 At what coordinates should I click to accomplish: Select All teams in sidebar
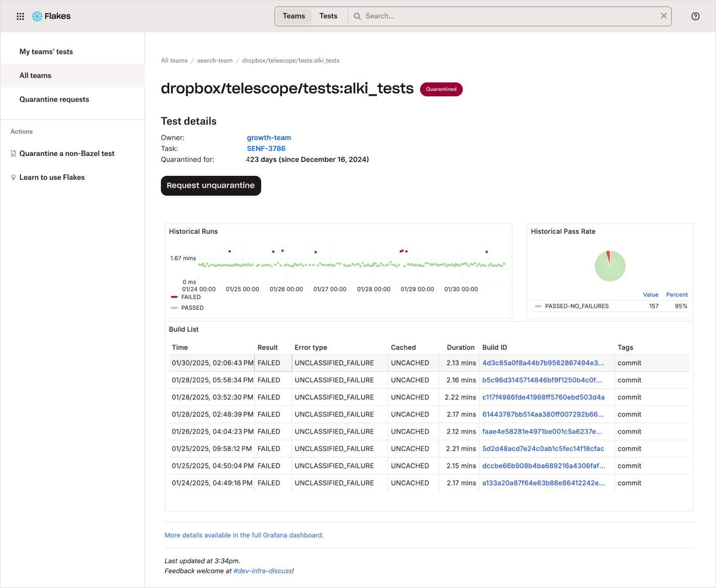pos(72,75)
